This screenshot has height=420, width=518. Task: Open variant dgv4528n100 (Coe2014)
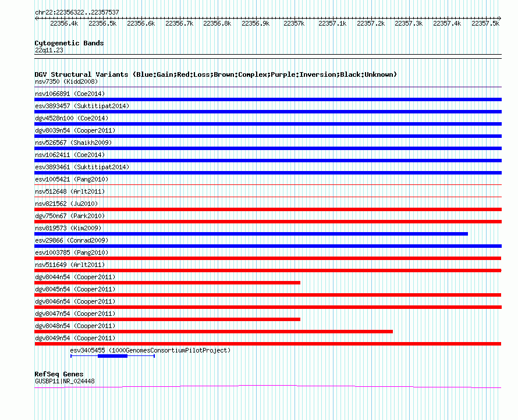(72, 118)
